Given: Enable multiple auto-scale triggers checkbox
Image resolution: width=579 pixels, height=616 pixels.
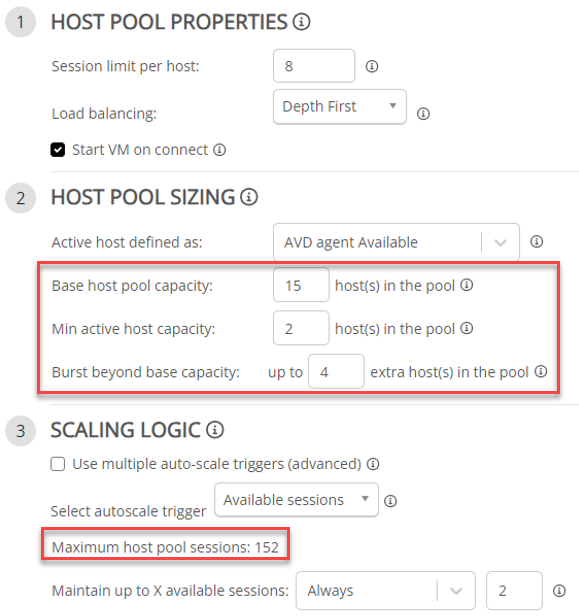Looking at the screenshot, I should coord(58,464).
